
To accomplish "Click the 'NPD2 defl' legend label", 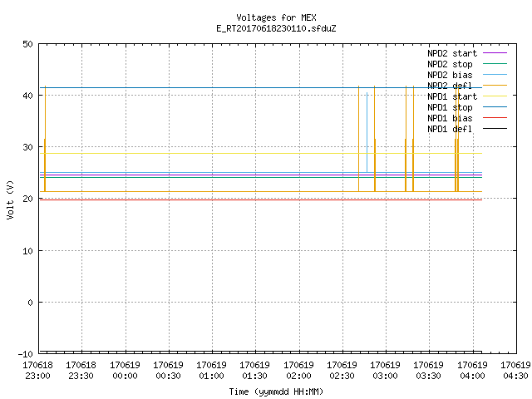I will 450,86.
